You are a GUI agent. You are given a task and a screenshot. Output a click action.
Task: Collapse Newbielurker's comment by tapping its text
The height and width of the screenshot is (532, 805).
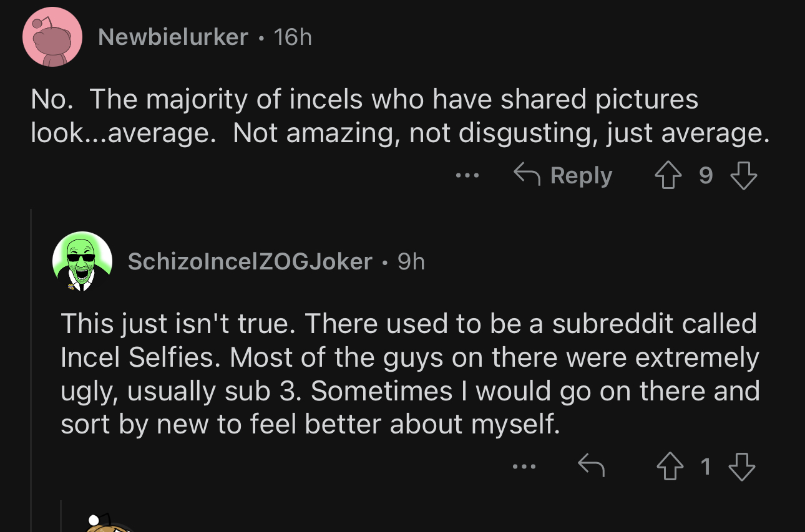(400, 117)
